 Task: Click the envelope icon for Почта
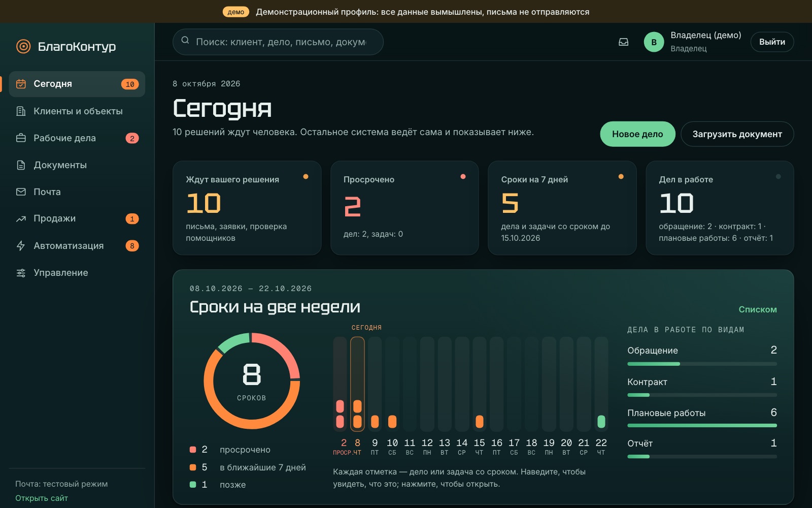coord(21,192)
